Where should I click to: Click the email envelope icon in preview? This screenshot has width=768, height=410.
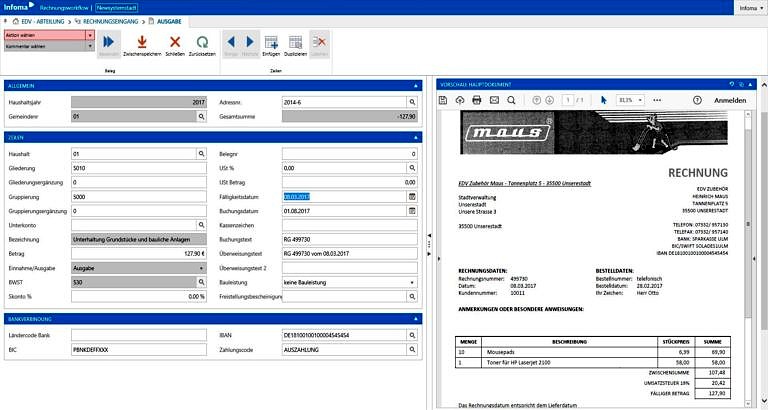tap(494, 100)
